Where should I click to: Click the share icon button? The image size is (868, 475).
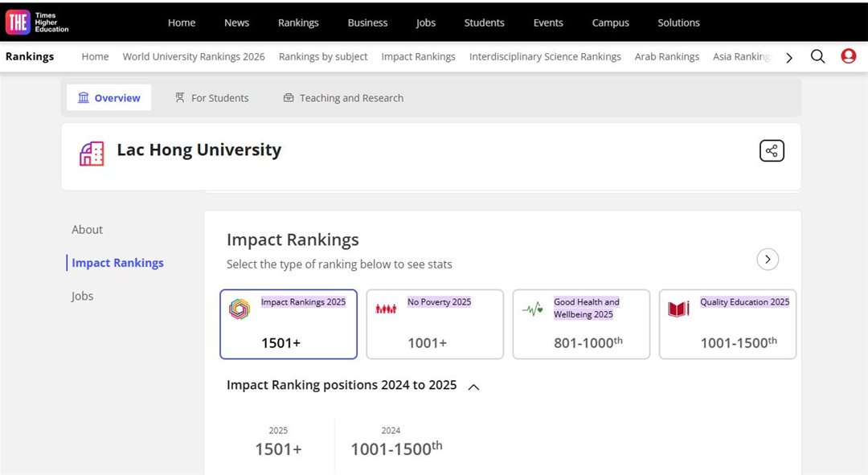coord(772,150)
